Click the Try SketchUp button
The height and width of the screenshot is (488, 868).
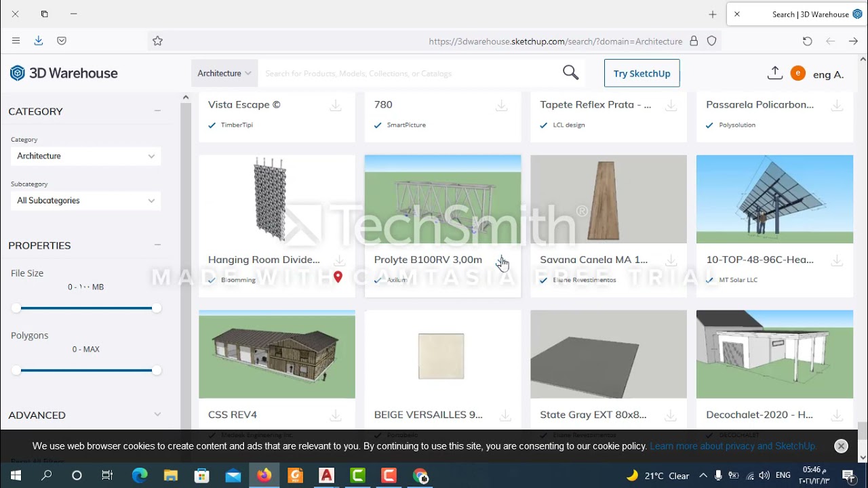642,73
